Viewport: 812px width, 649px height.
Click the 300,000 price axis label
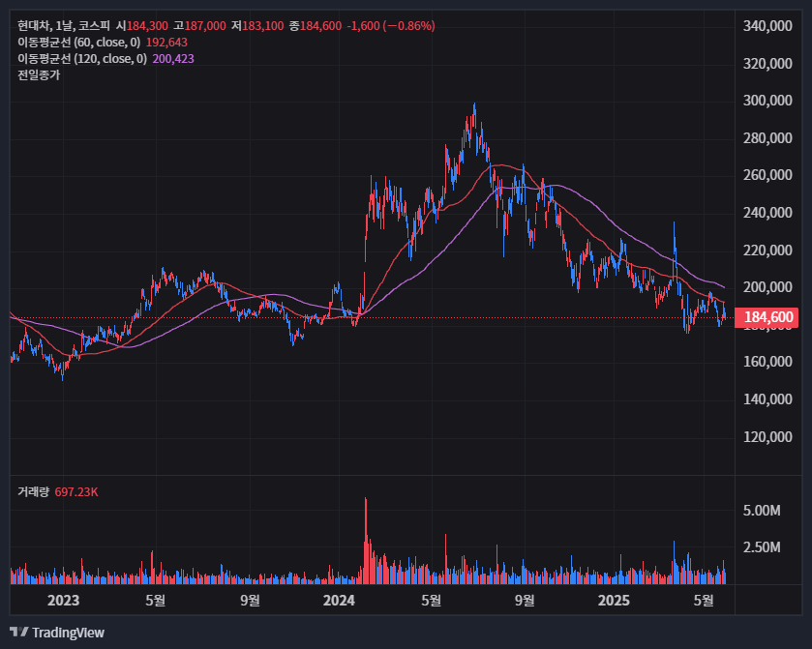coord(767,101)
